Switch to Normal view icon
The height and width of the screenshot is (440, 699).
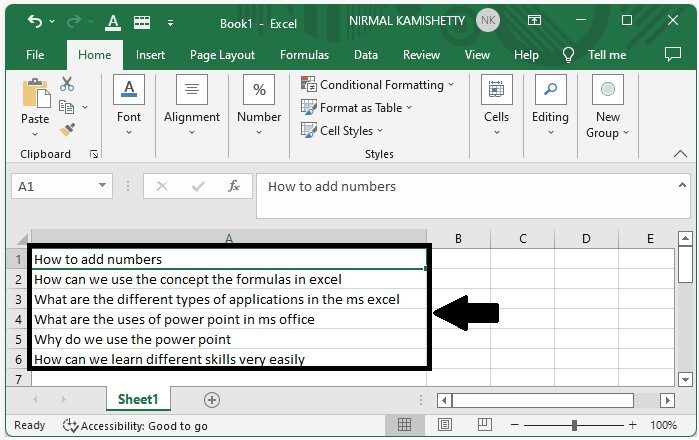click(404, 425)
